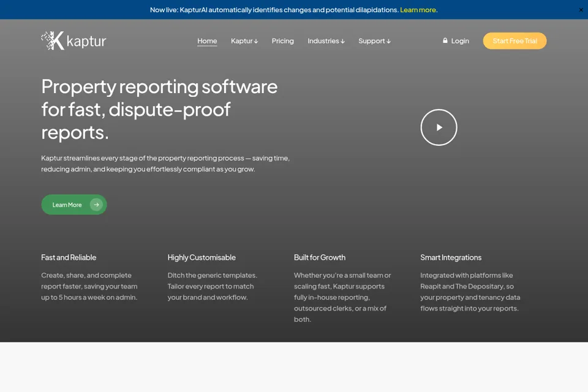The image size is (588, 392).
Task: Go to the Pricing page
Action: coord(283,41)
